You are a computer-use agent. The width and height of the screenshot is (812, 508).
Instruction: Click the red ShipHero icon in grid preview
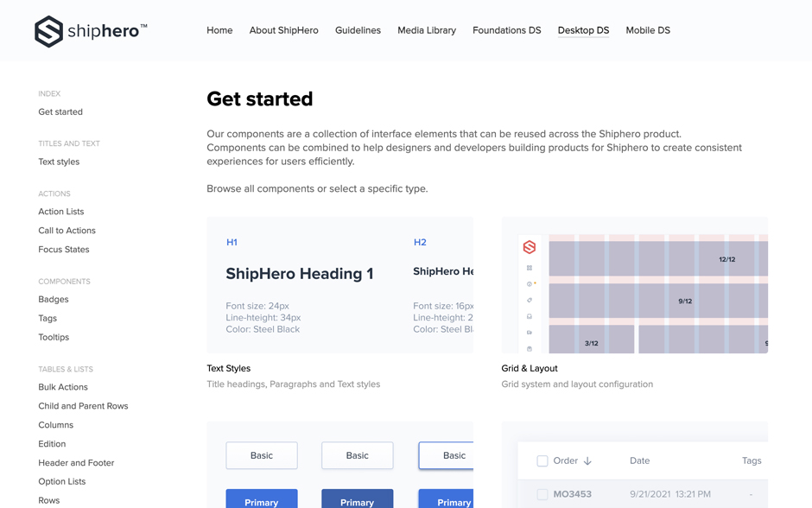coord(530,247)
